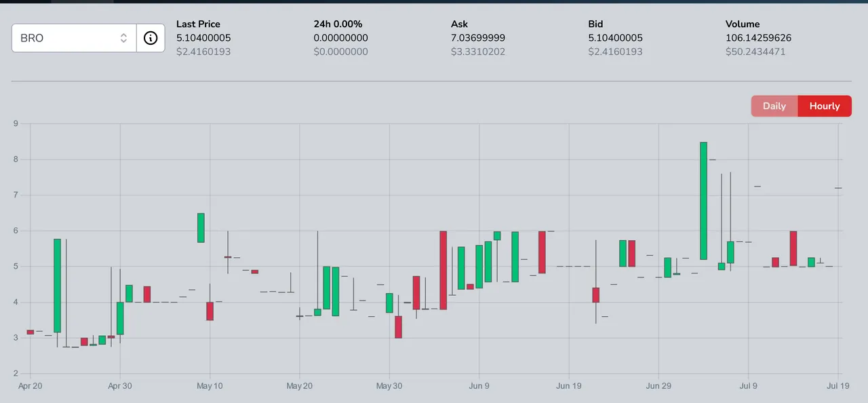Screen dimensions: 868x403
Task: Switch chart to Daily view
Action: point(774,106)
